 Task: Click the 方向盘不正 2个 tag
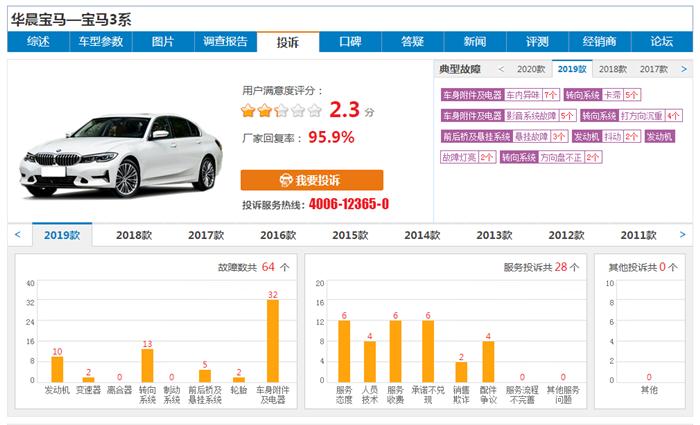551,157
